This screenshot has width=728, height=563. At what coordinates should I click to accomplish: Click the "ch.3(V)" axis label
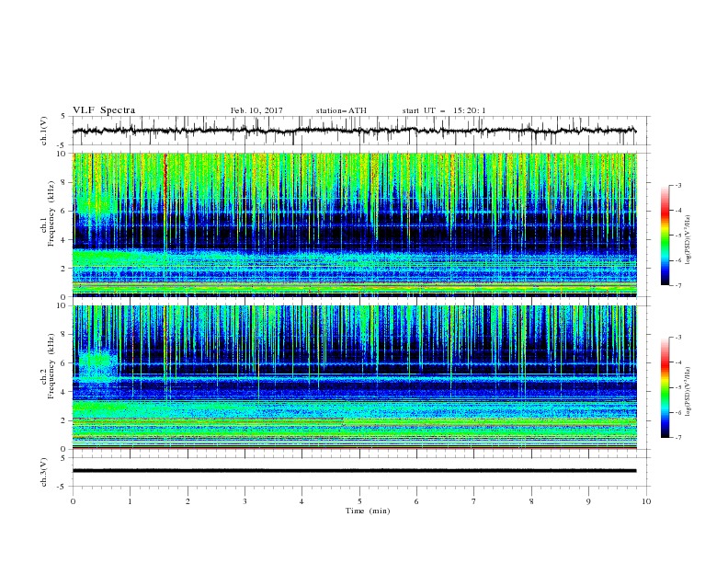(44, 473)
